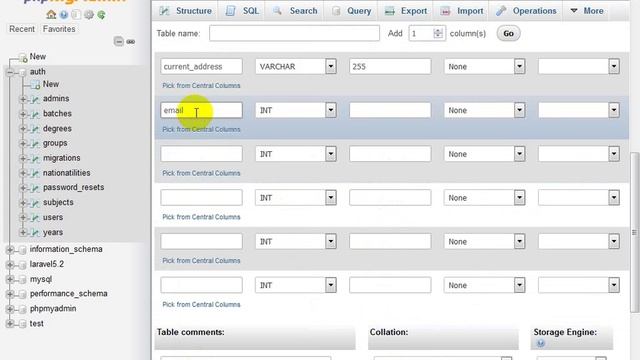Collapse the auth database tree

click(x=10, y=72)
